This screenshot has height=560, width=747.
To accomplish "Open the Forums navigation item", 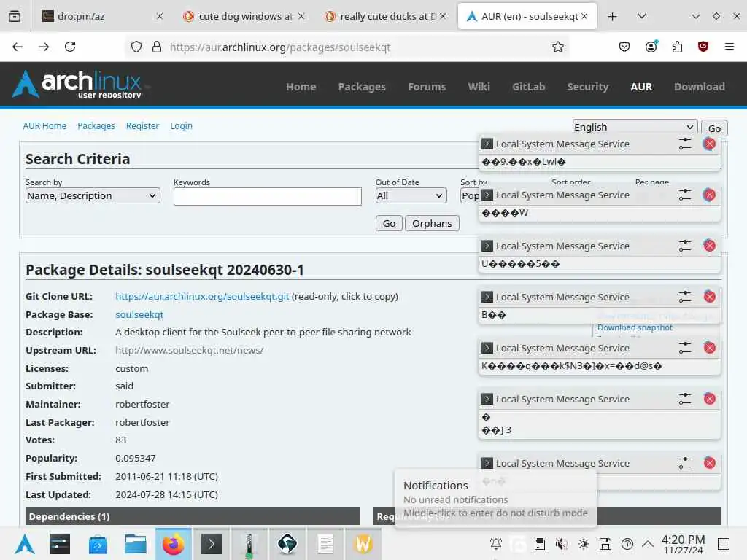I will click(x=427, y=87).
